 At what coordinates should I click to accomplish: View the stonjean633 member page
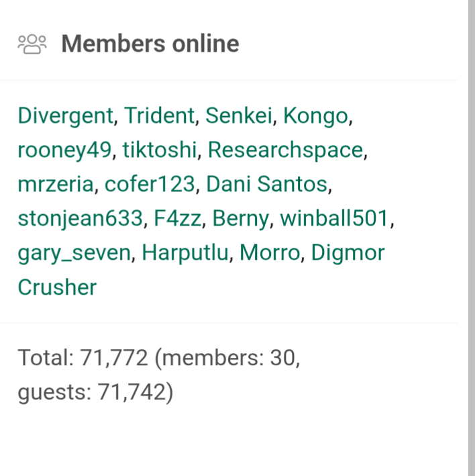(81, 218)
